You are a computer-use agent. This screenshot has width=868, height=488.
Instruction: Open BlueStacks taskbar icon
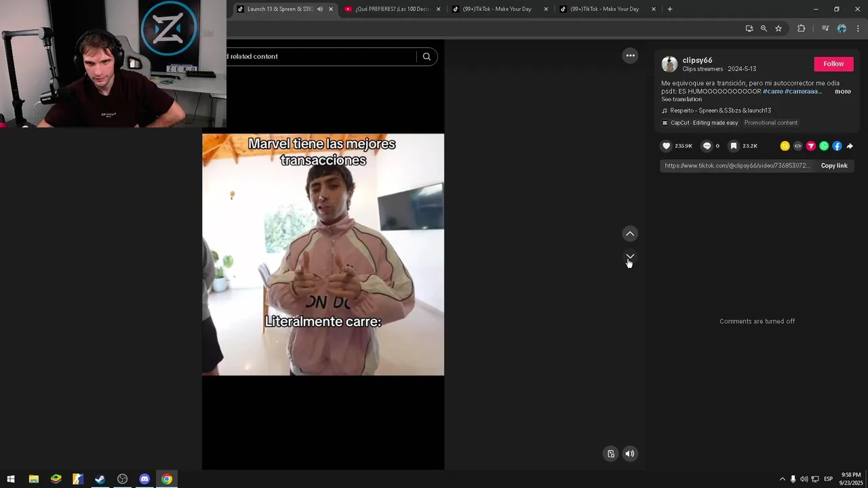[56, 479]
